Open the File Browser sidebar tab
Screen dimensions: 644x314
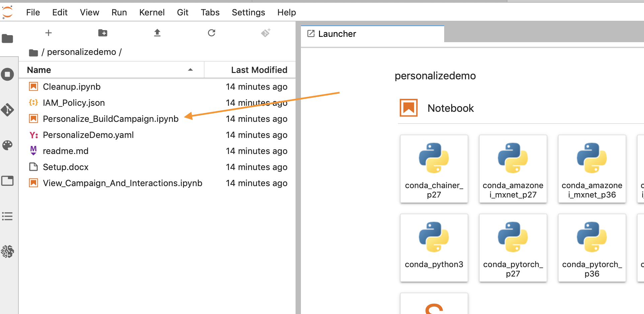tap(7, 39)
